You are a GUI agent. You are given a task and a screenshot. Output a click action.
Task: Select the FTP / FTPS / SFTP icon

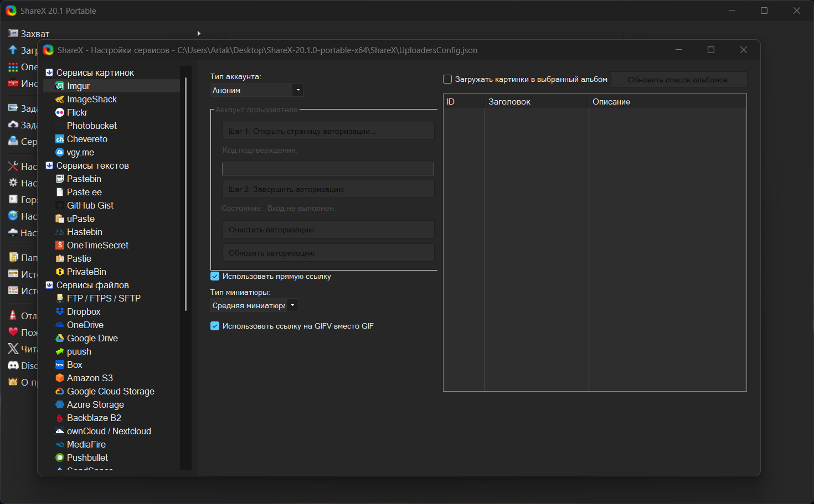point(60,298)
